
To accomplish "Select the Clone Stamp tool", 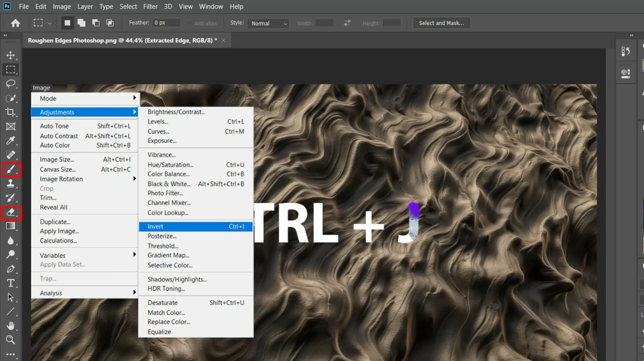I will pyautogui.click(x=11, y=183).
